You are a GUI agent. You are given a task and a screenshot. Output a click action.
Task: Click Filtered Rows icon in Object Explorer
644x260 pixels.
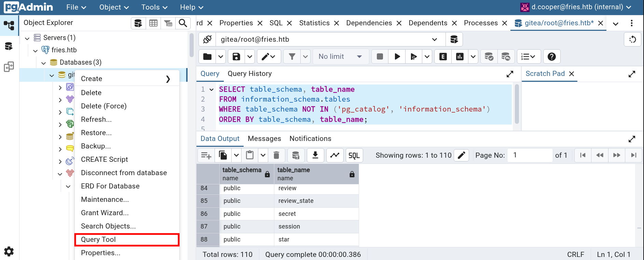point(168,23)
